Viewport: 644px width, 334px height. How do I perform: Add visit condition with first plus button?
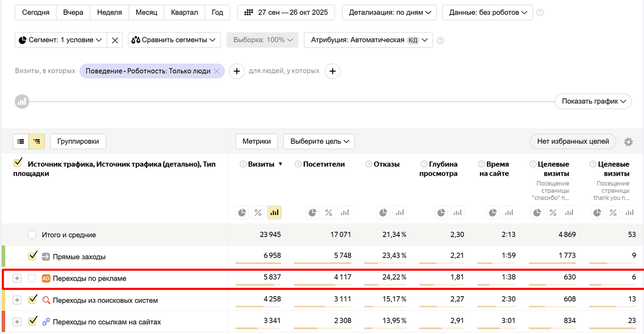[x=236, y=71]
